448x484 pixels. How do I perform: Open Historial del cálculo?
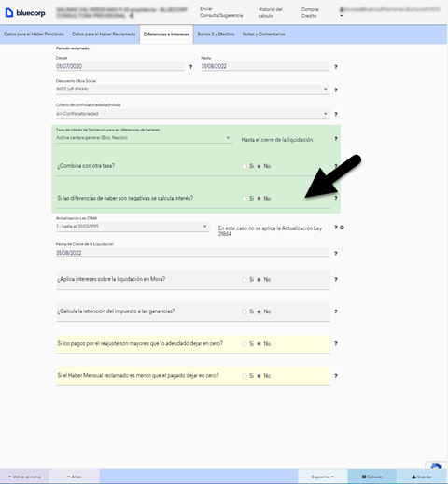click(270, 12)
